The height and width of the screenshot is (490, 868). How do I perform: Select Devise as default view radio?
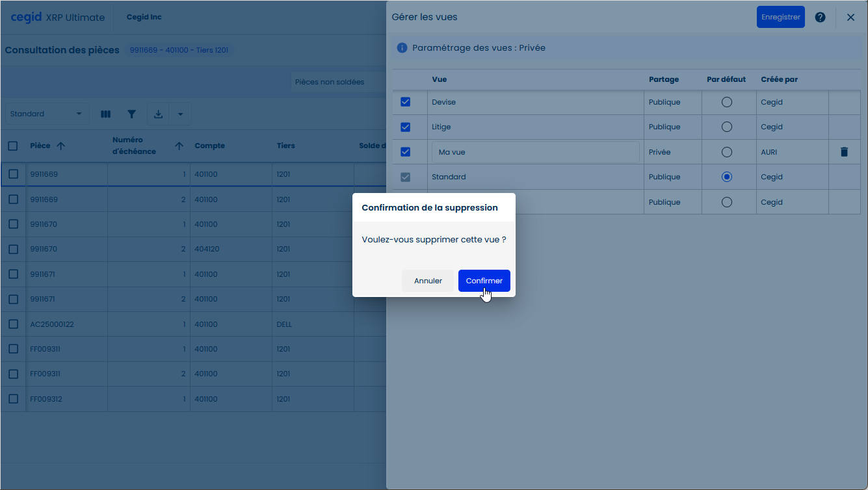point(726,102)
